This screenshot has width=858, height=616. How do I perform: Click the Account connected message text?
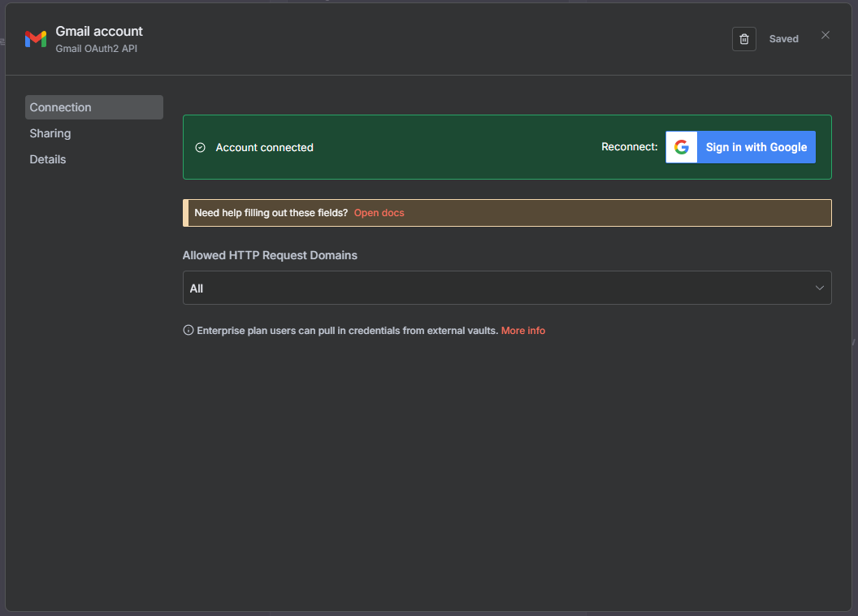(x=264, y=148)
